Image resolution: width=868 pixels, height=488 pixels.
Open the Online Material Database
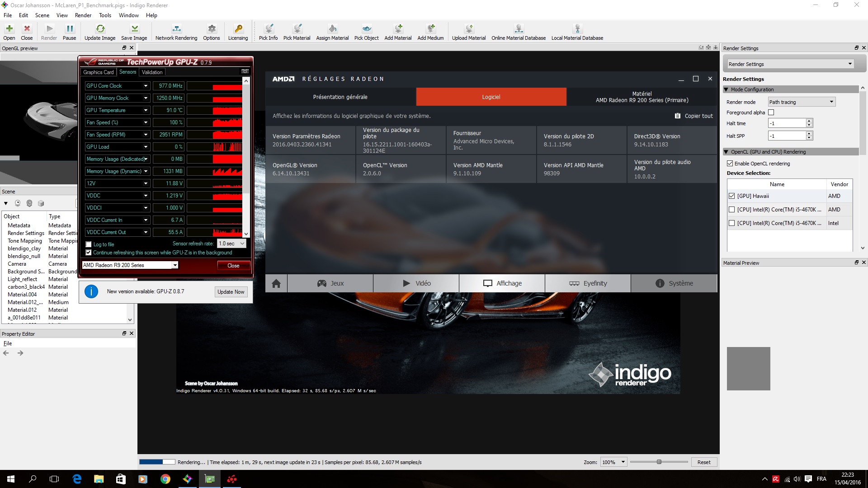(x=519, y=29)
